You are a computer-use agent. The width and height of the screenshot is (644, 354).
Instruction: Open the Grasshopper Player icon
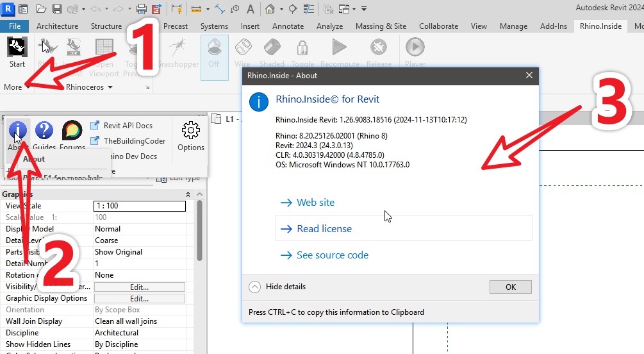tap(415, 47)
